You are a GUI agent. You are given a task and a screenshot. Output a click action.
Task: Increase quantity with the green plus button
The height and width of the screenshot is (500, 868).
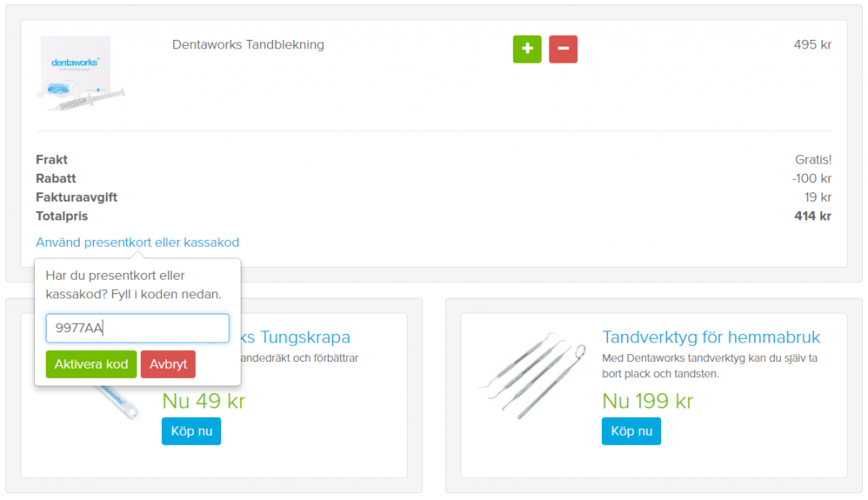tap(526, 49)
